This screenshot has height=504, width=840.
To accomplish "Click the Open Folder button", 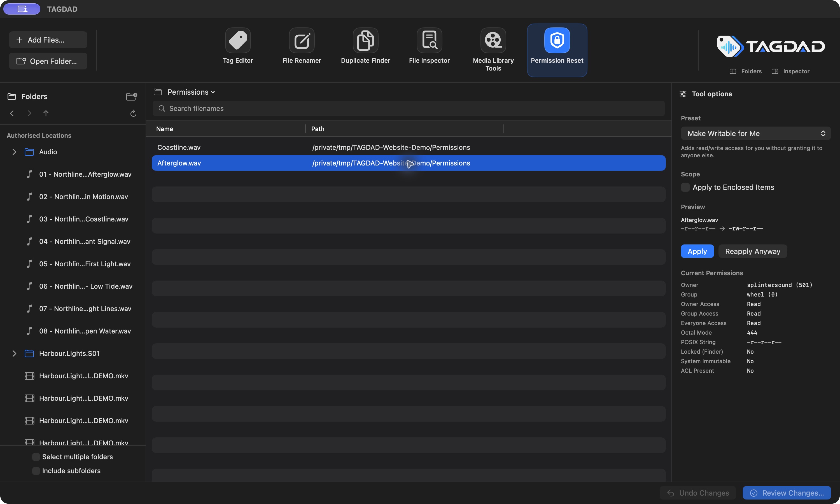I will point(48,61).
